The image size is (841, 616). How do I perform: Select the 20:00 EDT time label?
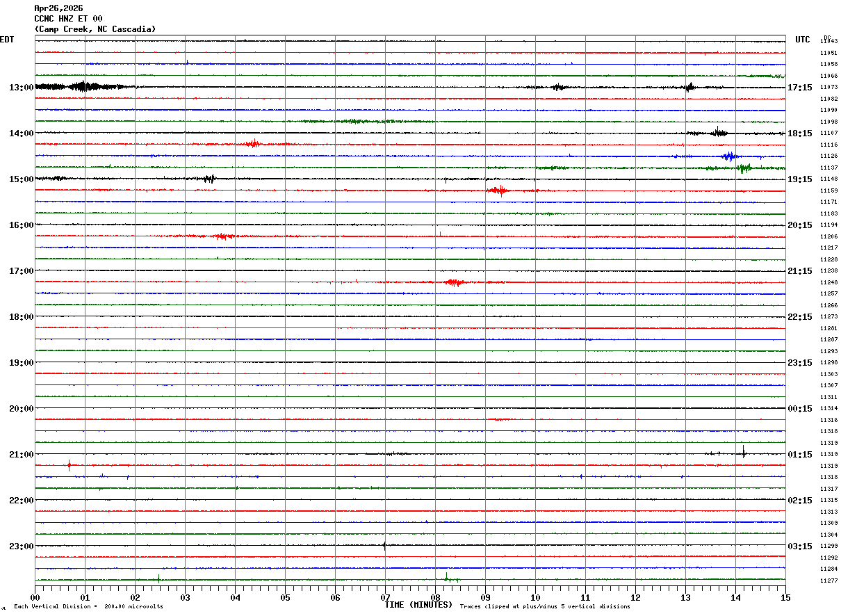click(x=22, y=409)
